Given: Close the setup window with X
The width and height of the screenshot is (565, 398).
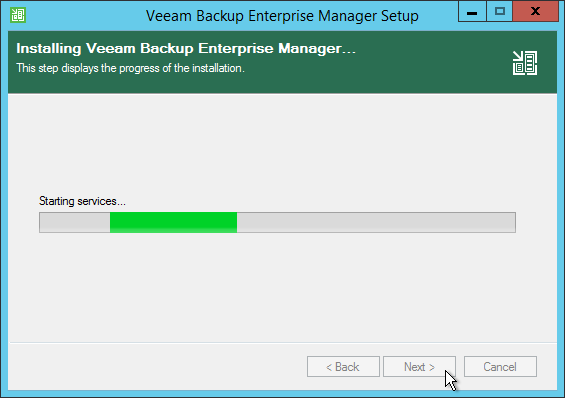Looking at the screenshot, I should pyautogui.click(x=535, y=12).
